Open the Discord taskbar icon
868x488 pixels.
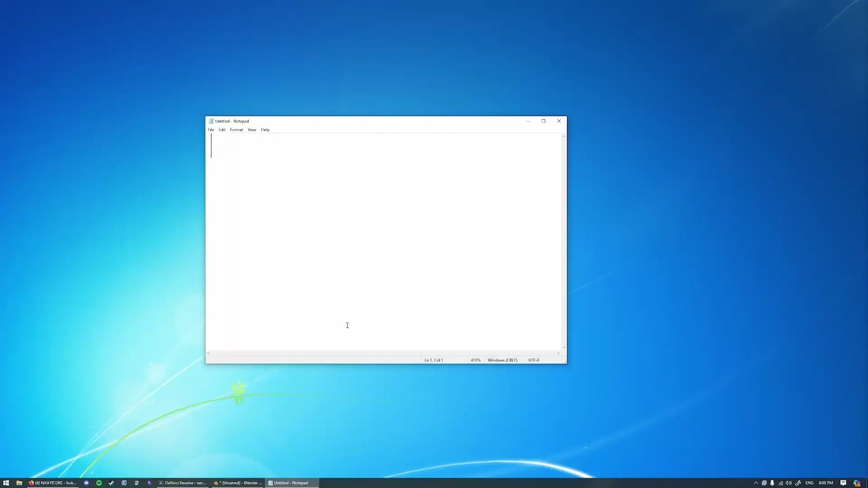[x=86, y=483]
